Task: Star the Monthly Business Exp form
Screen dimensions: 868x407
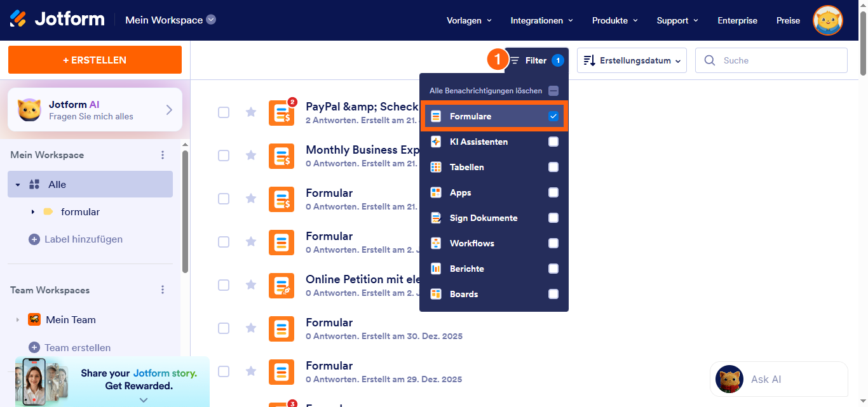Action: [x=251, y=156]
